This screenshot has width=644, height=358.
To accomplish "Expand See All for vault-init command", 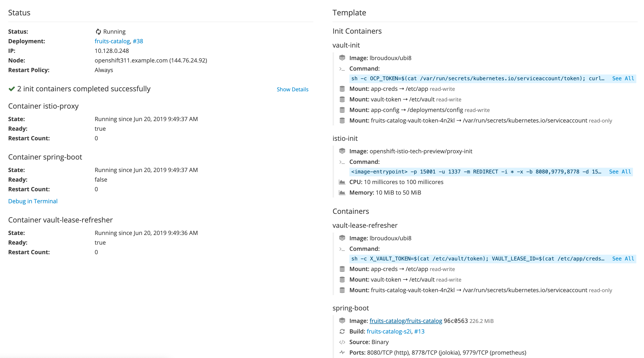I will pyautogui.click(x=623, y=78).
